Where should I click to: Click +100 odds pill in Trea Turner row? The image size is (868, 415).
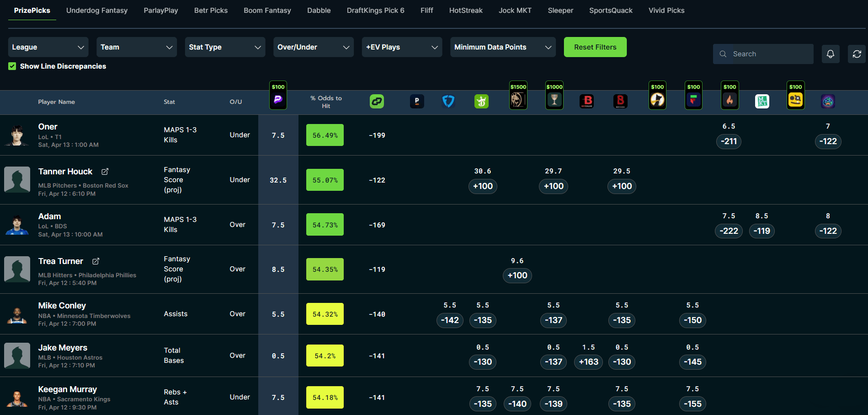517,275
